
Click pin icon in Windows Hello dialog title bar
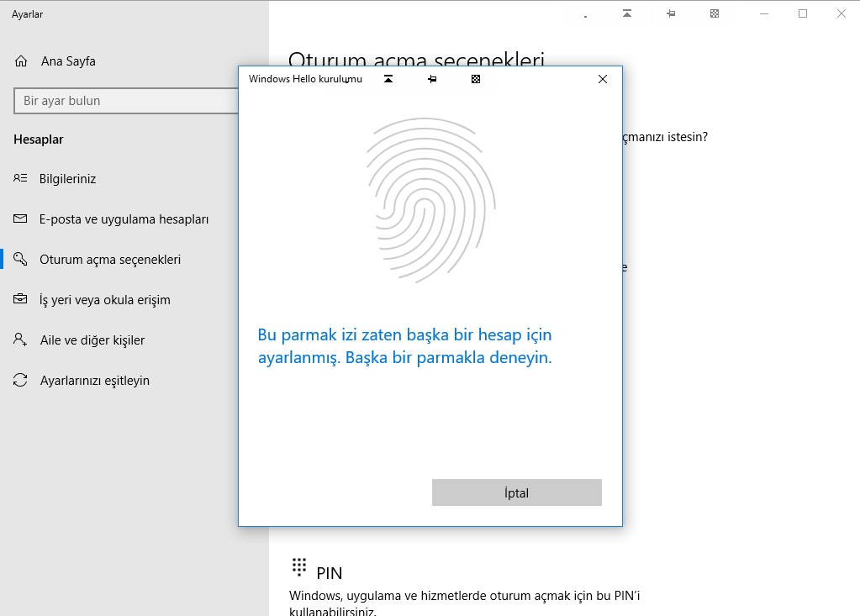(432, 79)
